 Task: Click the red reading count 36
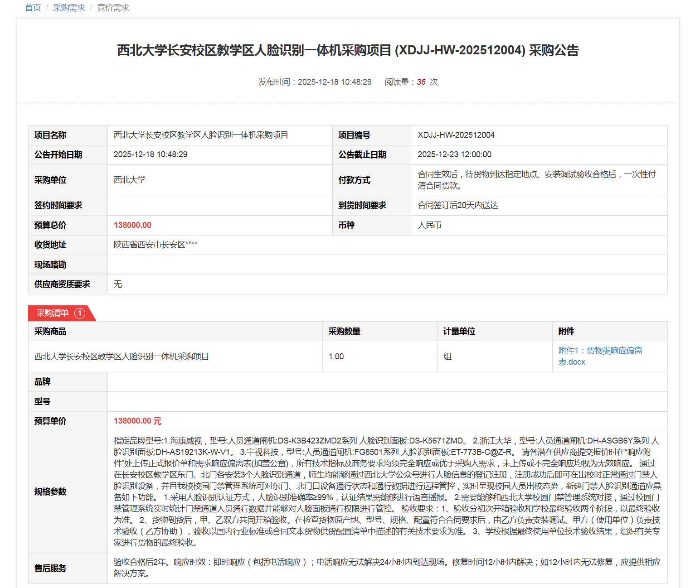[x=421, y=82]
